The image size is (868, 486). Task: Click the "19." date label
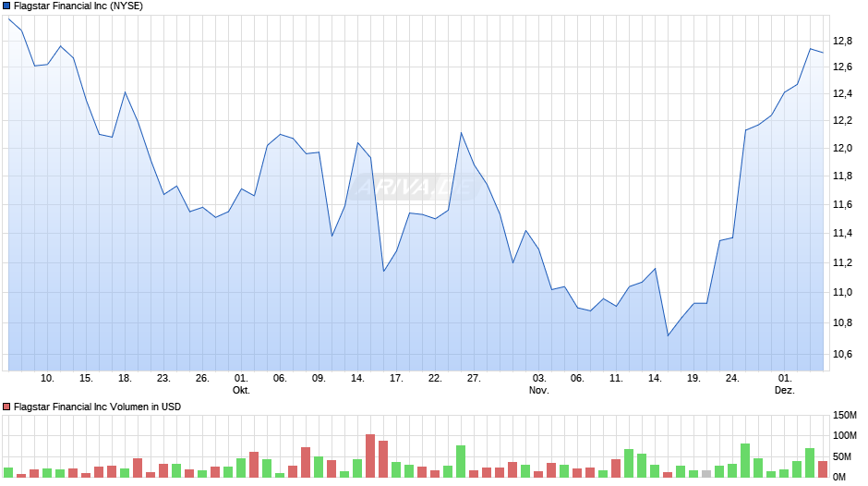pyautogui.click(x=693, y=378)
